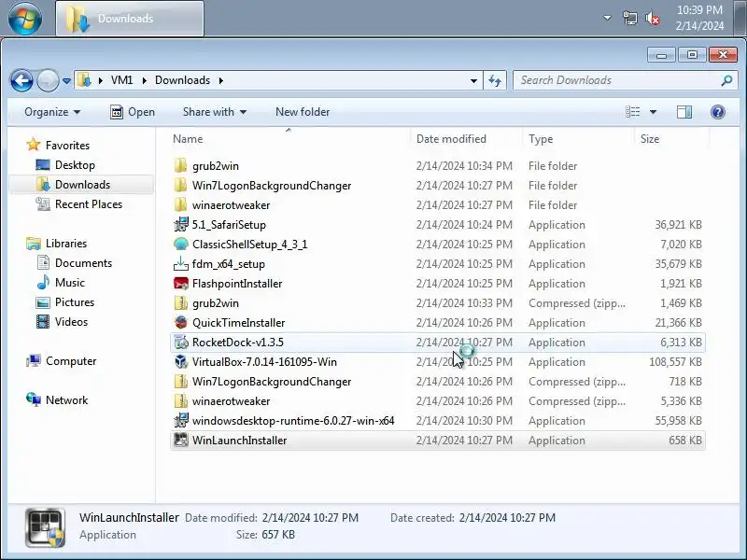The width and height of the screenshot is (747, 560).
Task: Click the fdm_x64_setup download icon
Action: [x=180, y=264]
